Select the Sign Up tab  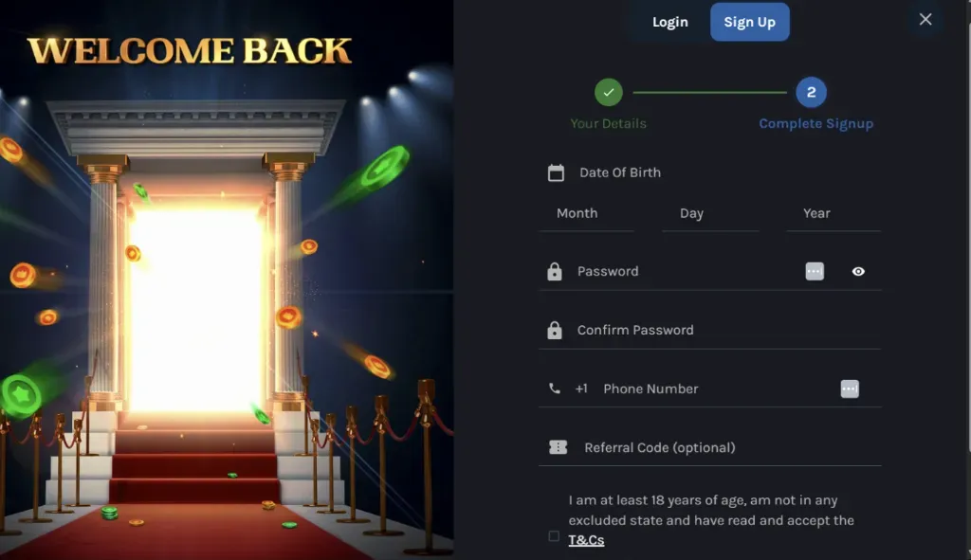[x=749, y=22]
